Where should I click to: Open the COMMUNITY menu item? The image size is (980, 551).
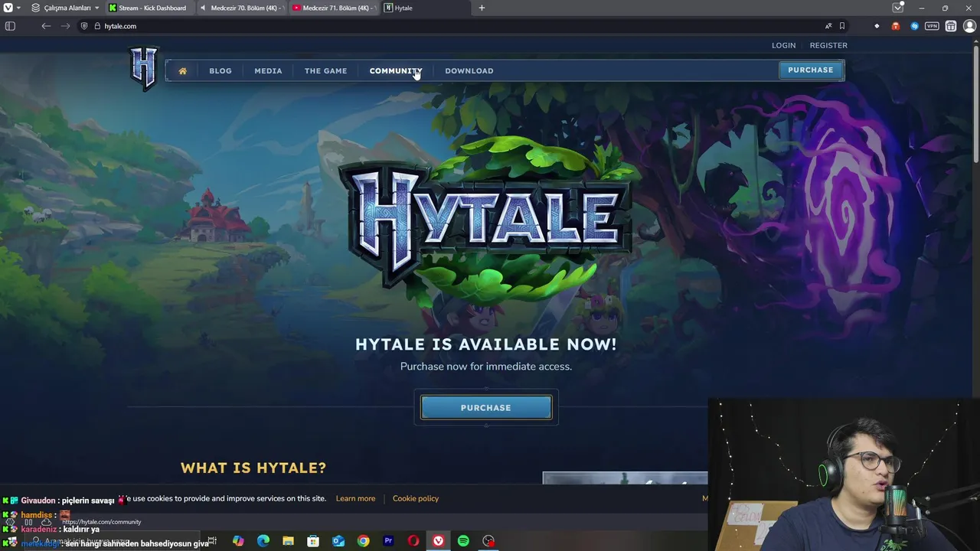coord(396,71)
